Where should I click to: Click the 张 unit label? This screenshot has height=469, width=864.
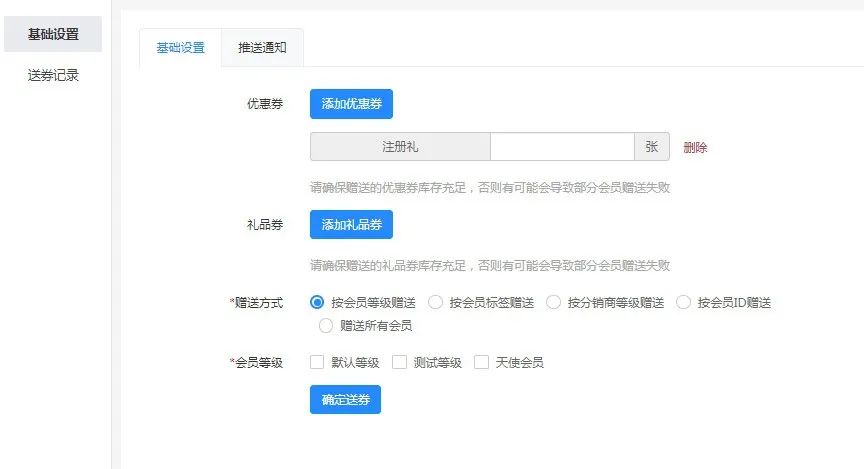pyautogui.click(x=651, y=147)
